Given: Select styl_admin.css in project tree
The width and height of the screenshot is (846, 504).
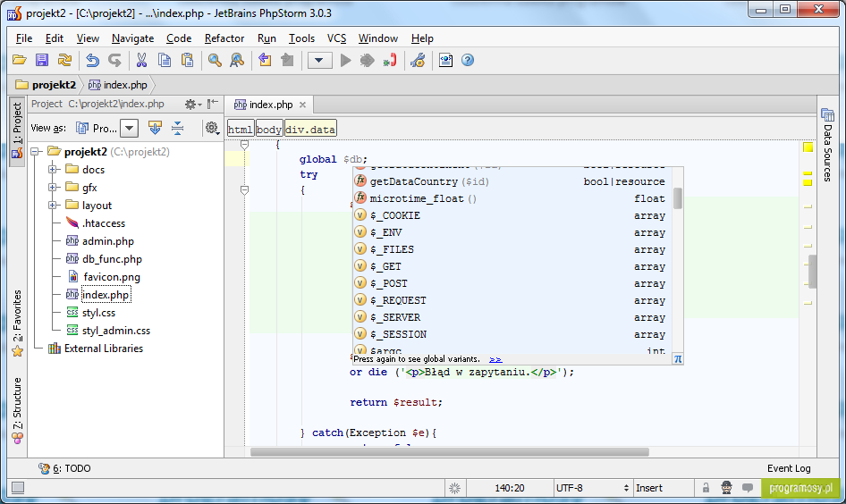Looking at the screenshot, I should (116, 331).
